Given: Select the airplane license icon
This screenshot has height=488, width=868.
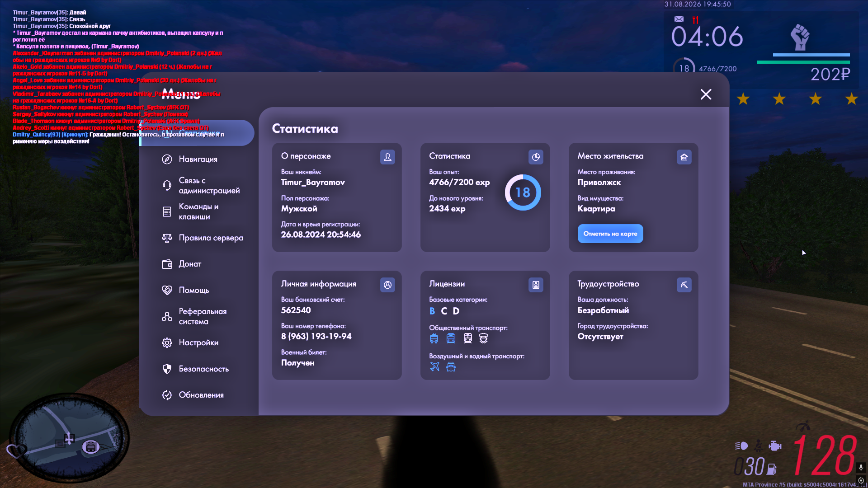Looking at the screenshot, I should coord(434,366).
